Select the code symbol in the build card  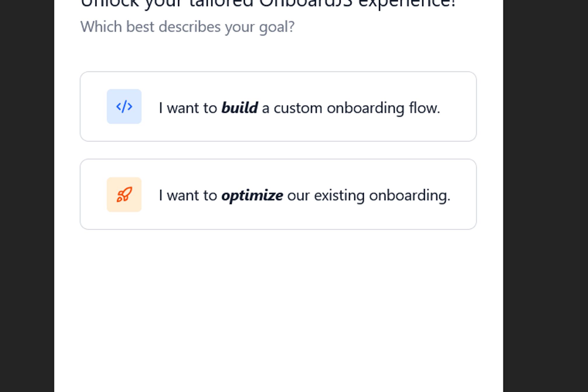pyautogui.click(x=124, y=107)
